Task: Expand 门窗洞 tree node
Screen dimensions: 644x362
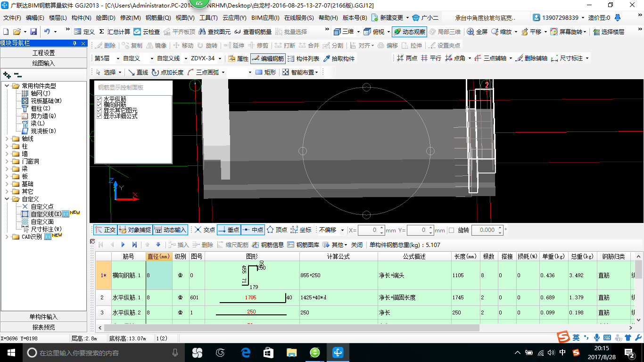Action: point(8,162)
